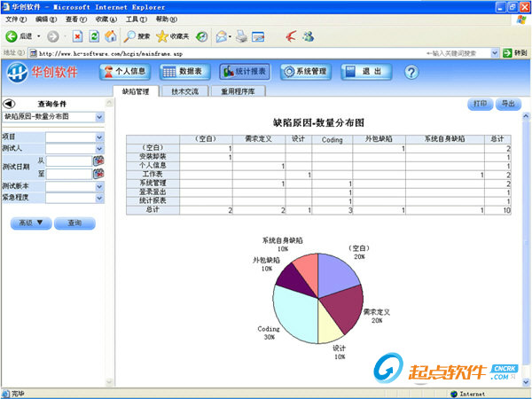
Task: Click Internet zone globe in status bar
Action: click(x=454, y=394)
